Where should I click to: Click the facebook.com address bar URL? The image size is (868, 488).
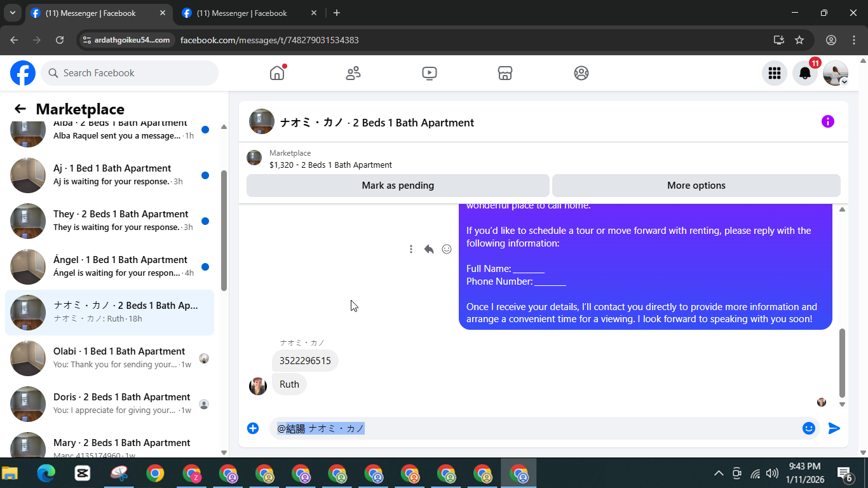(x=269, y=40)
